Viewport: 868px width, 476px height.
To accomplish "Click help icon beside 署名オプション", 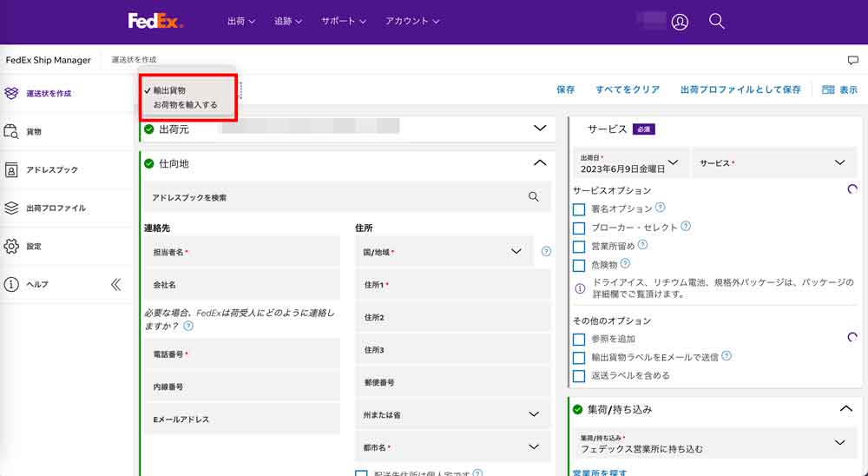I will [660, 208].
